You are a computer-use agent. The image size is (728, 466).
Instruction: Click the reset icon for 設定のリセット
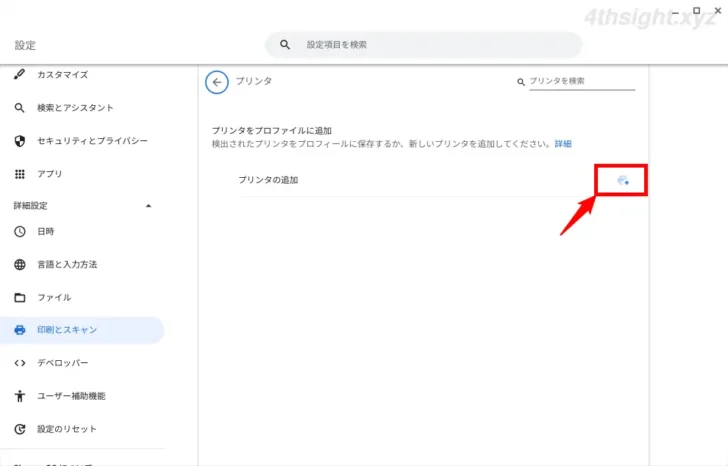(20, 429)
